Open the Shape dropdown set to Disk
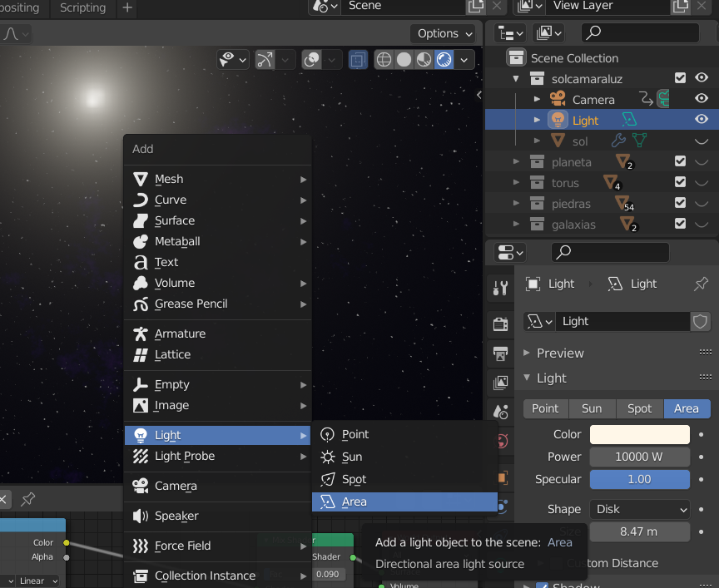The image size is (719, 588). 640,509
